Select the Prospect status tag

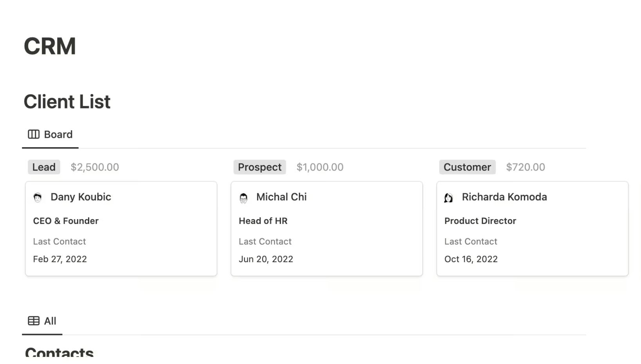(x=259, y=167)
